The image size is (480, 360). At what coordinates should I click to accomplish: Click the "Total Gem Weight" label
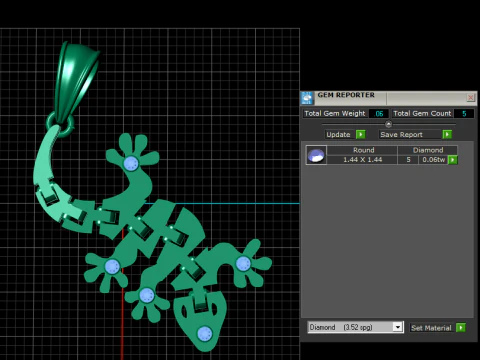(x=335, y=114)
